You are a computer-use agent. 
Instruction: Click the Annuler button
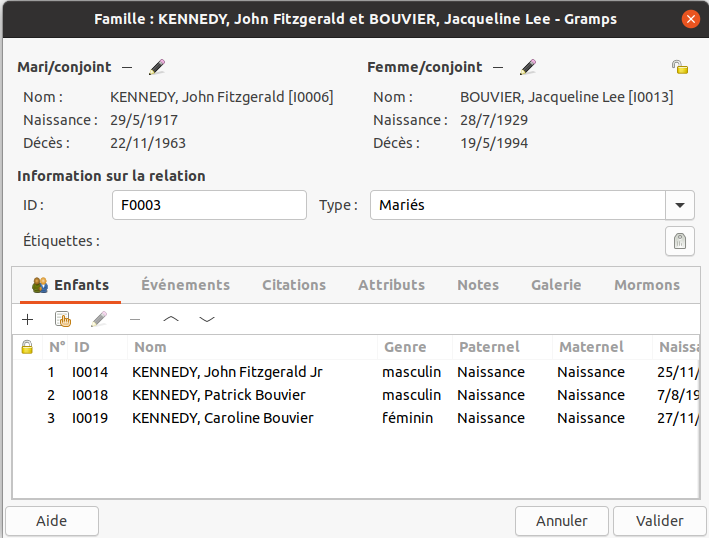pos(562,521)
